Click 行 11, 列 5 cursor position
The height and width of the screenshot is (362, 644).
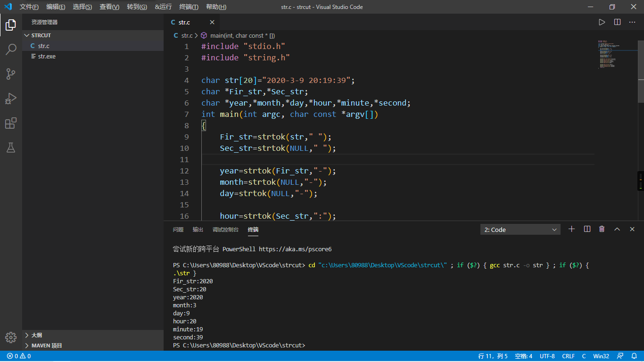[x=493, y=356]
